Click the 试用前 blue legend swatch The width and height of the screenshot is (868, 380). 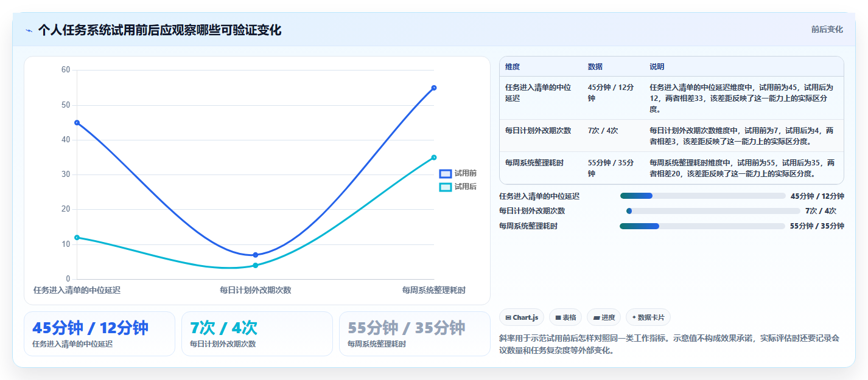(x=446, y=173)
